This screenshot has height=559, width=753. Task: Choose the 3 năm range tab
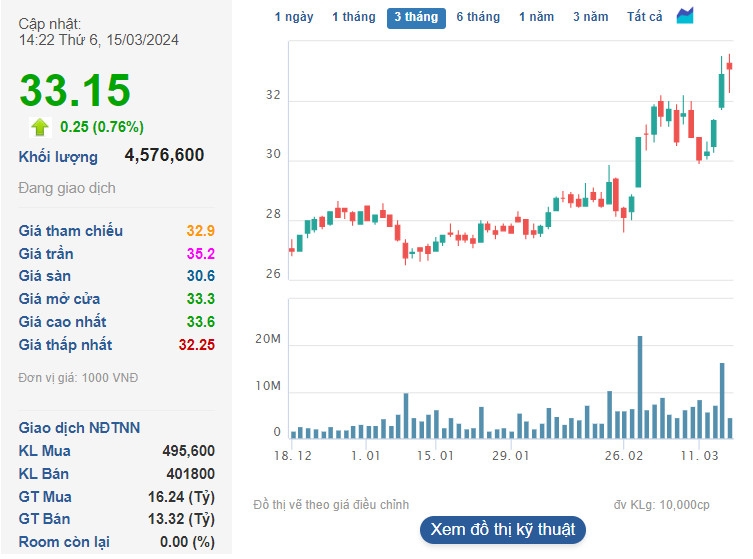(590, 17)
